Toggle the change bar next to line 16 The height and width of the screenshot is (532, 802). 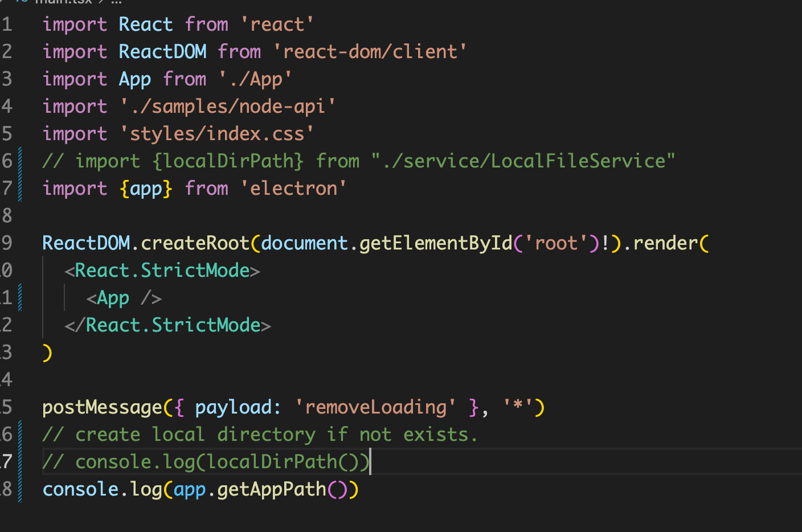click(x=21, y=433)
